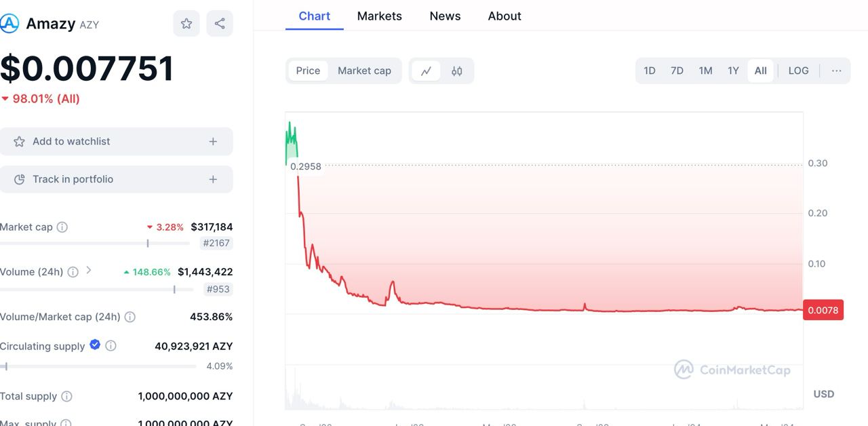
Task: Toggle chart to Price view
Action: (308, 71)
